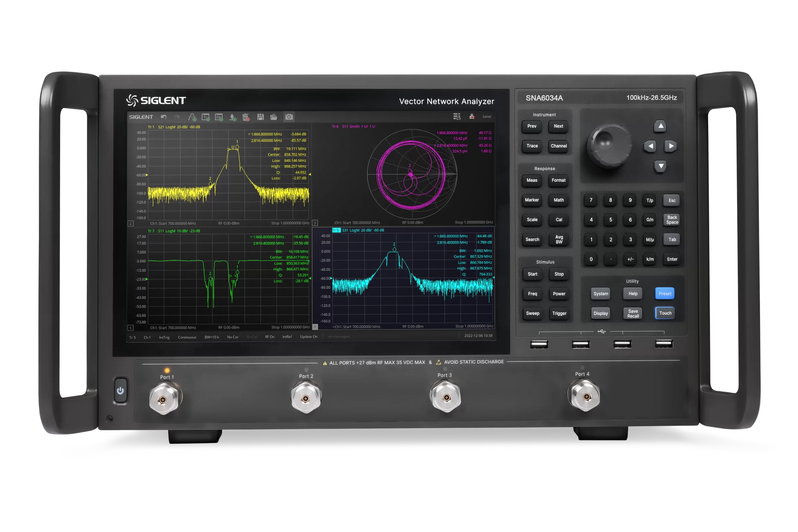The image size is (798, 532).
Task: Tap the undo arrow in the screen toolbar
Action: [164, 117]
